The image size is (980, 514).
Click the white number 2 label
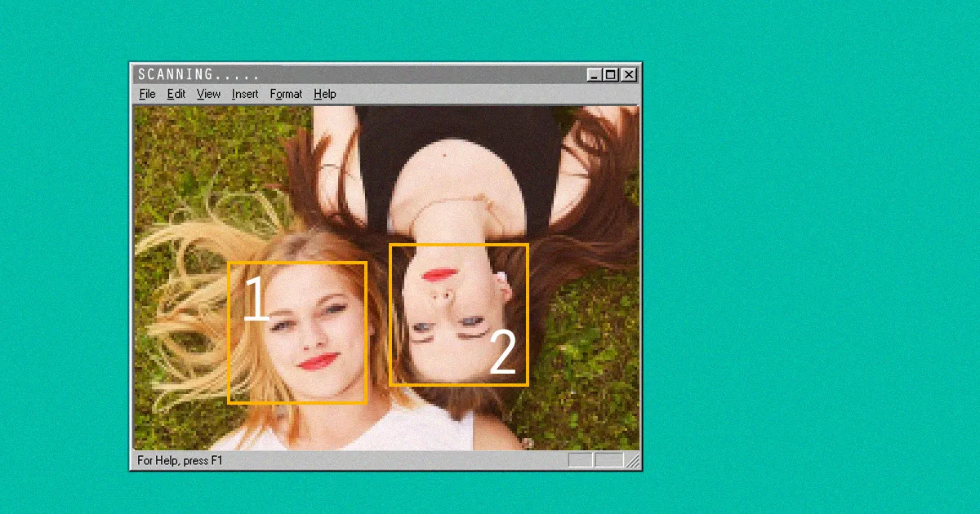tap(502, 353)
